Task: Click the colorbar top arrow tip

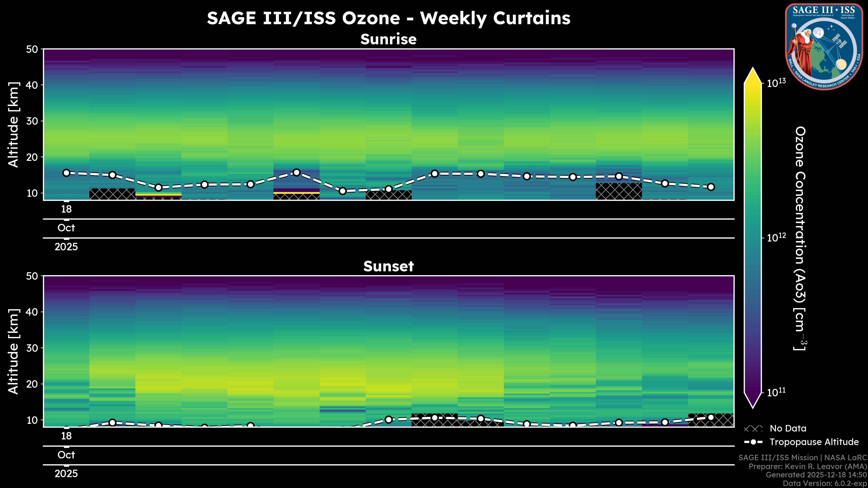Action: tap(753, 69)
